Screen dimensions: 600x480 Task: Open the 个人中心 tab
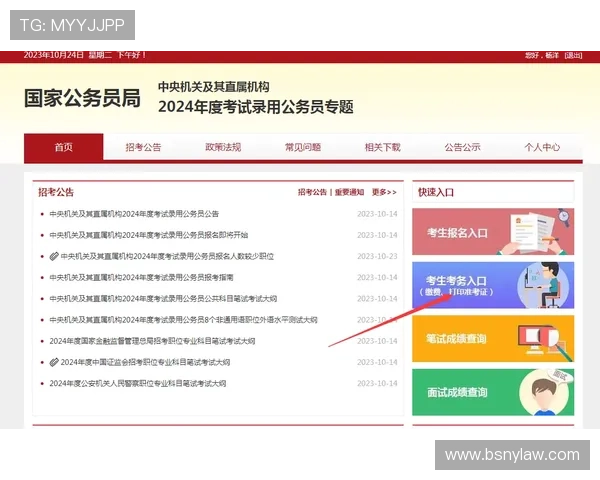pyautogui.click(x=542, y=147)
